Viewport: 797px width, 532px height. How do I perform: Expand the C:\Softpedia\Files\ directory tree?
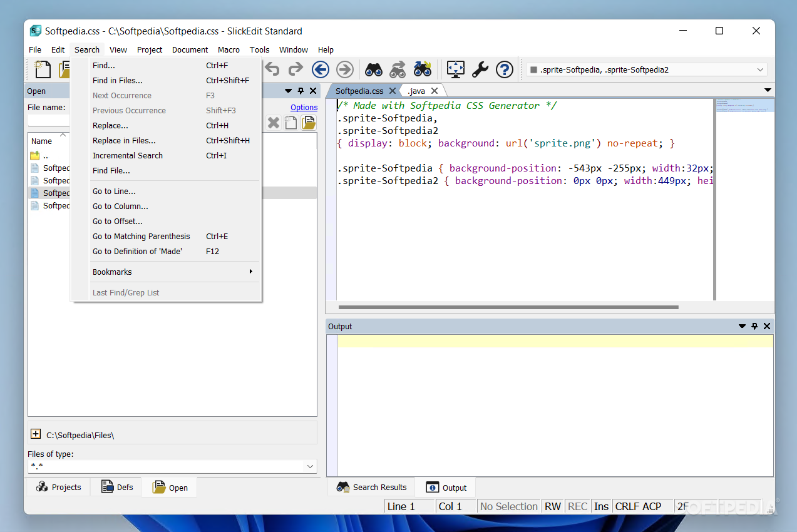tap(36, 434)
